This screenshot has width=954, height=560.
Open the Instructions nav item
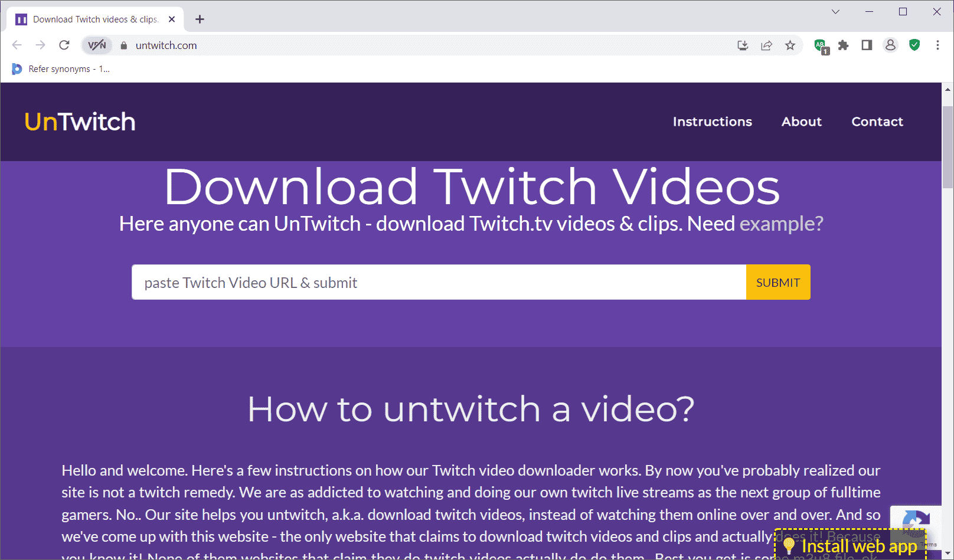tap(712, 122)
